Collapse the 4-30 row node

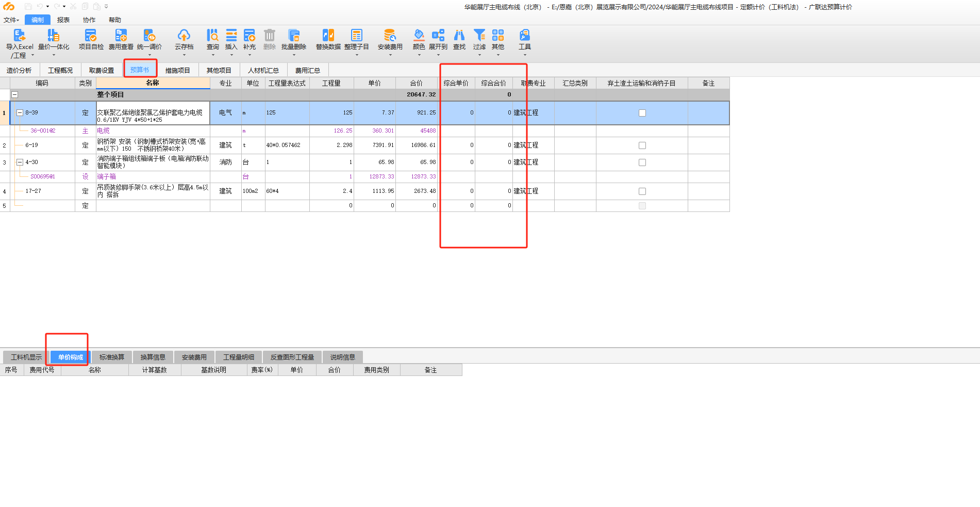pos(20,162)
